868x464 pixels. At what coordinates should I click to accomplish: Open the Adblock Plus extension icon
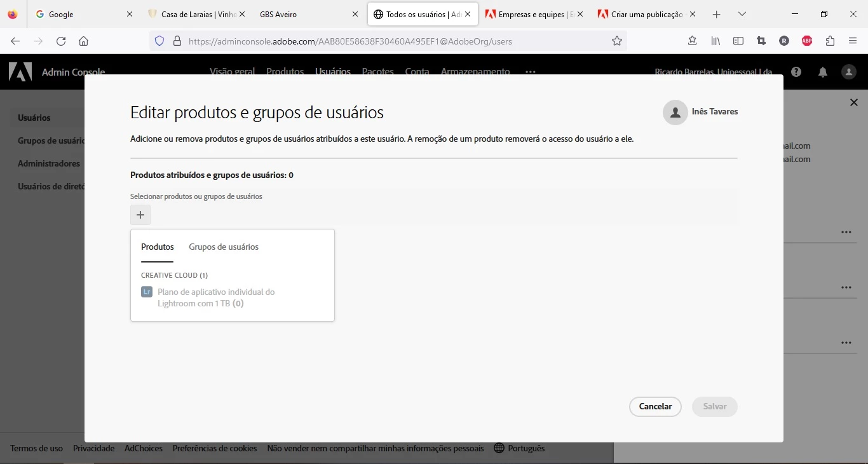point(807,41)
